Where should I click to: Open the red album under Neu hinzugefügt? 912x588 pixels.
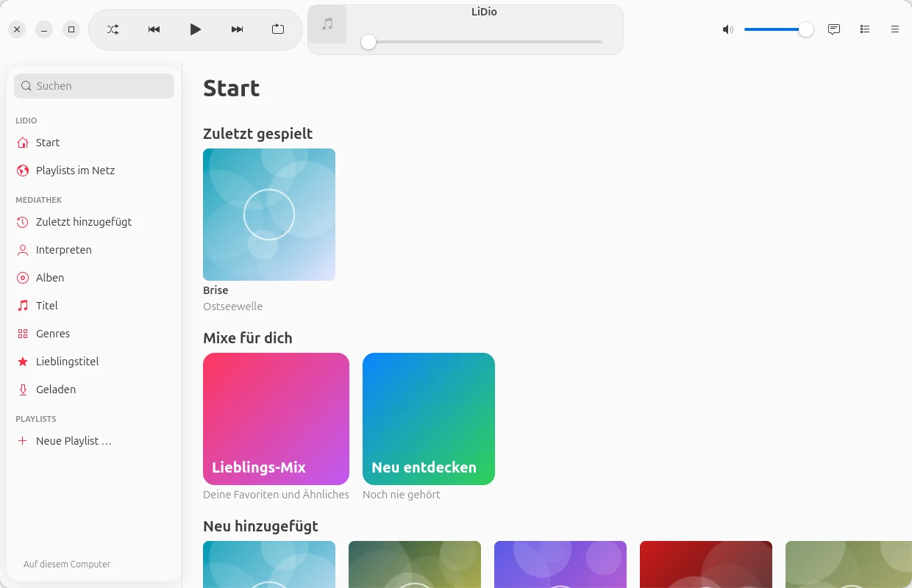[706, 564]
